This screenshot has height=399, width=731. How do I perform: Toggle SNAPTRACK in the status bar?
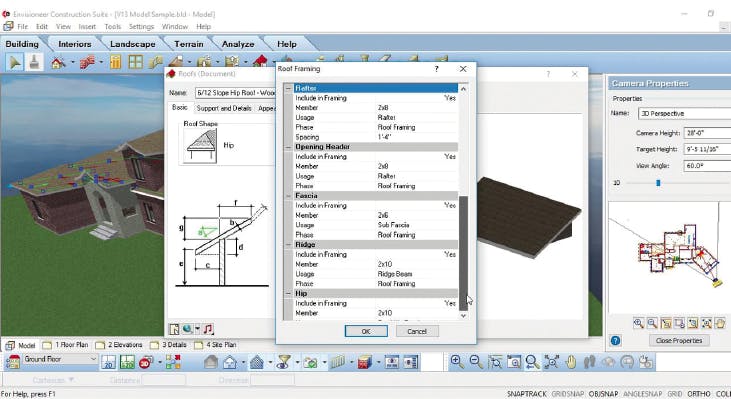coord(526,394)
